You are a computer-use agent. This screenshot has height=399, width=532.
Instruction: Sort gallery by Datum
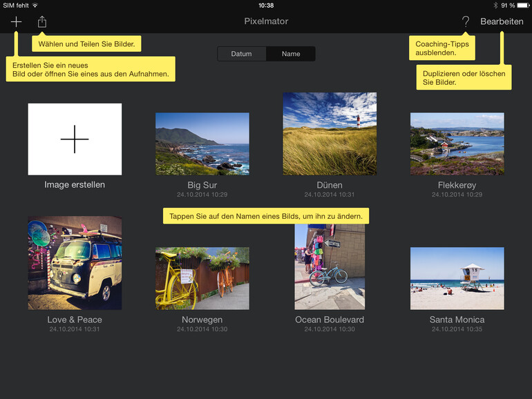pyautogui.click(x=242, y=54)
